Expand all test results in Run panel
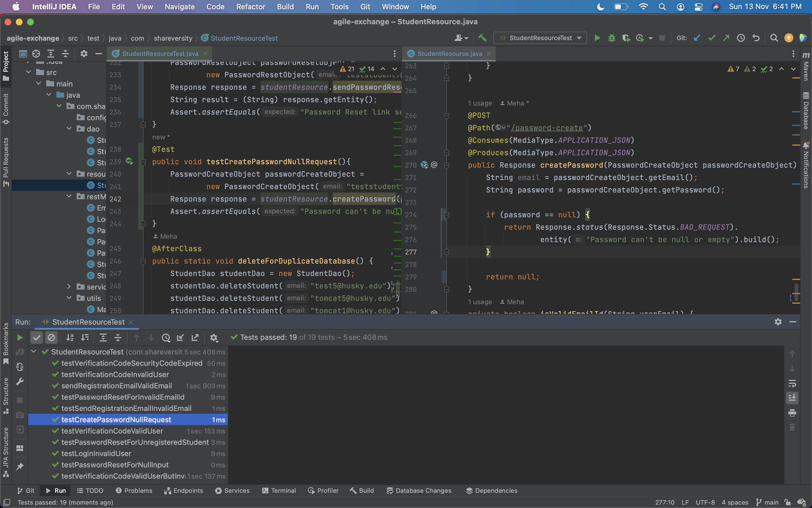 103,337
